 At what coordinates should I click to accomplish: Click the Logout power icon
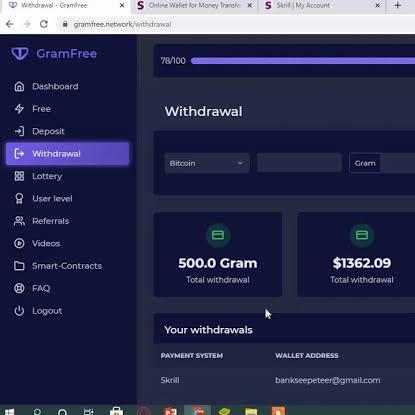coord(19,311)
